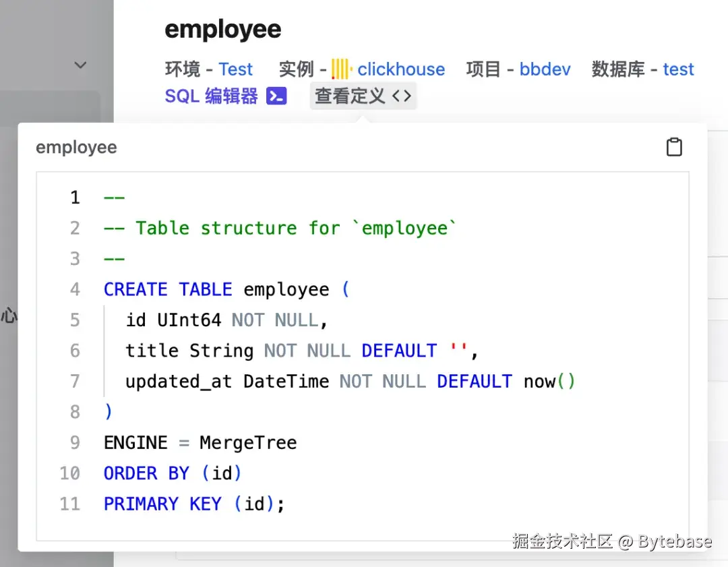Image resolution: width=728 pixels, height=567 pixels.
Task: Click the employee page heading
Action: 223,30
